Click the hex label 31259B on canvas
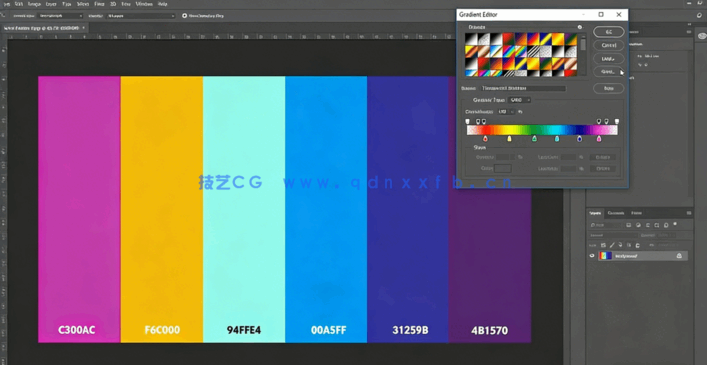 tap(410, 330)
